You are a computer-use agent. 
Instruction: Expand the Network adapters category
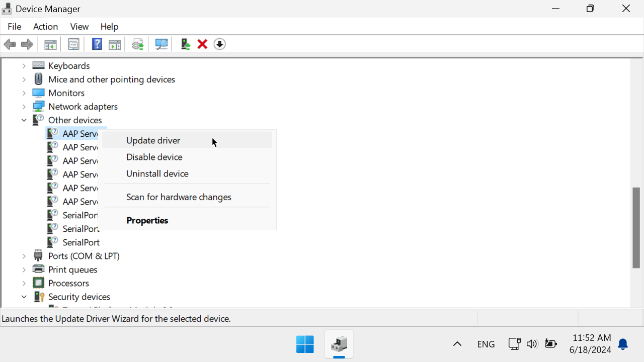[x=24, y=107]
